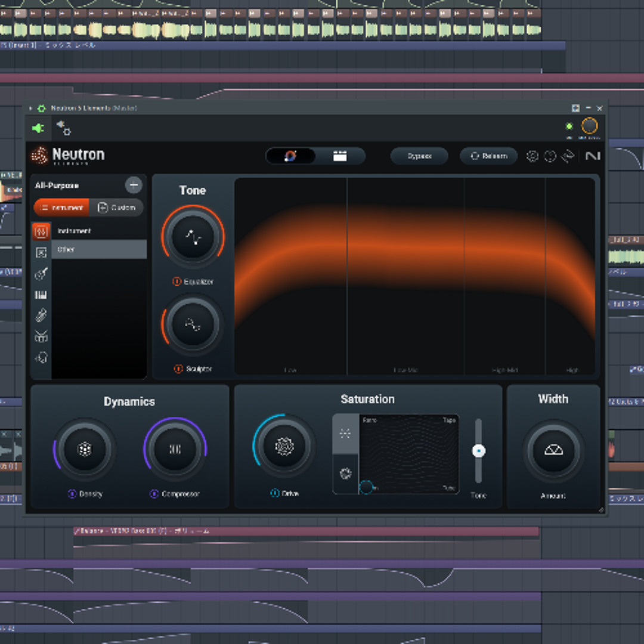The width and height of the screenshot is (644, 644).
Task: Click the Bypass button
Action: tap(419, 156)
